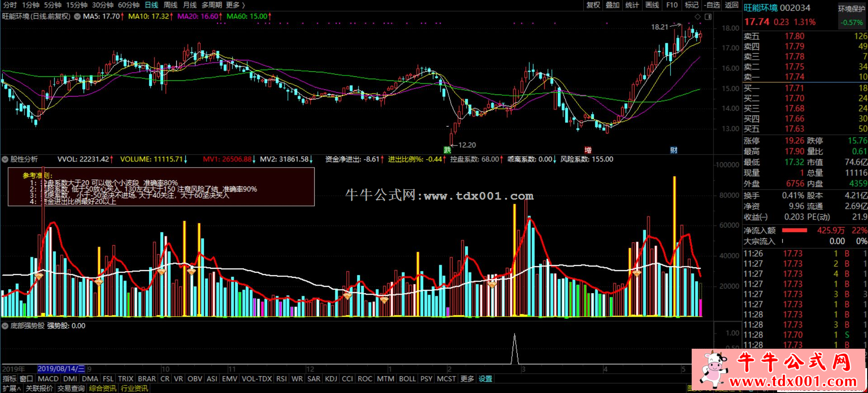Select the 周线 weekly period
The height and width of the screenshot is (393, 868).
point(170,5)
